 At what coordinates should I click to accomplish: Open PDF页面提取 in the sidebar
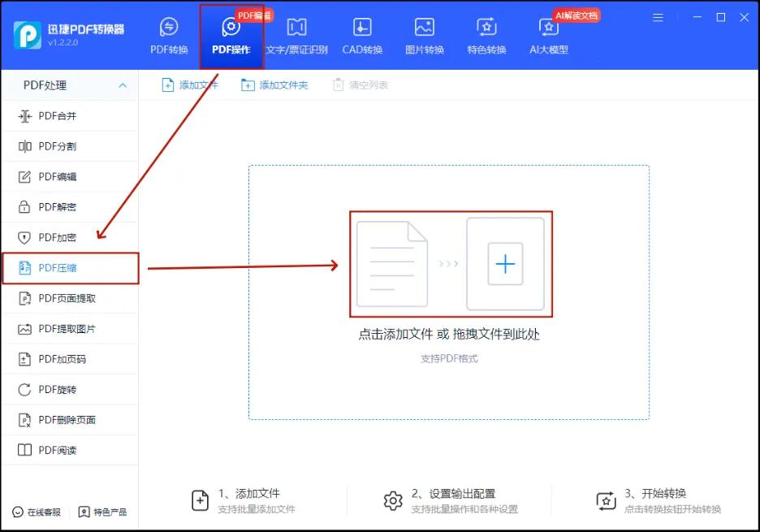tap(70, 298)
